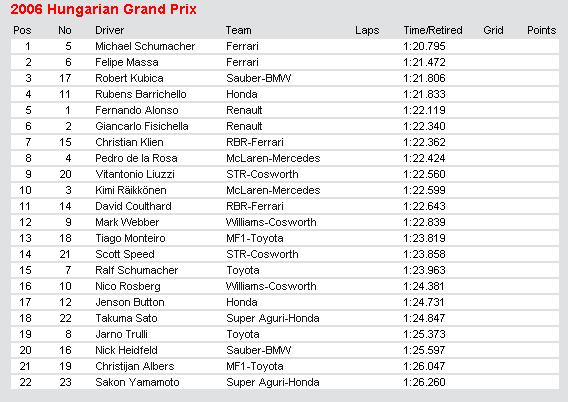Click the Sauber-BMW team for Kubica
568x402 pixels.
point(259,78)
